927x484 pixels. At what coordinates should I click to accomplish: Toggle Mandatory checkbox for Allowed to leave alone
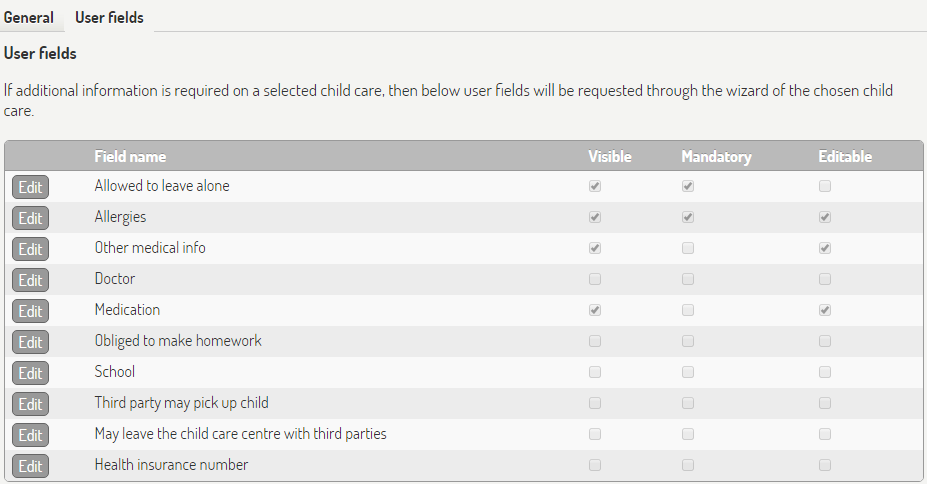[x=688, y=186]
